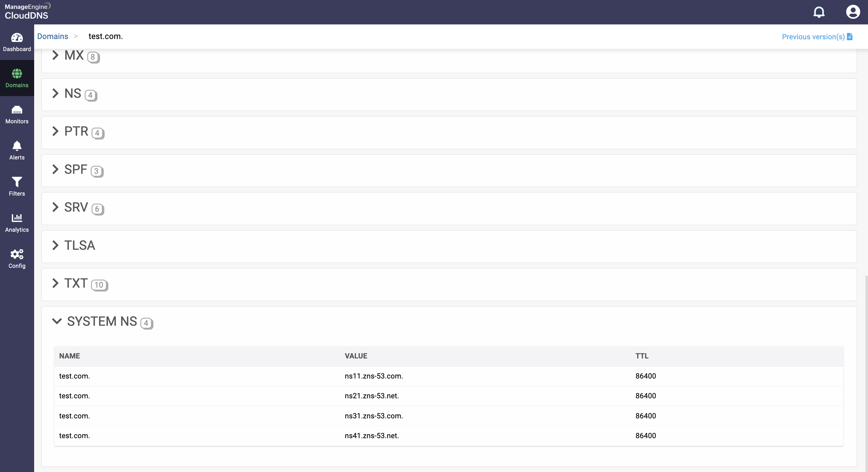Expand the MX records section
868x472 pixels.
click(56, 55)
